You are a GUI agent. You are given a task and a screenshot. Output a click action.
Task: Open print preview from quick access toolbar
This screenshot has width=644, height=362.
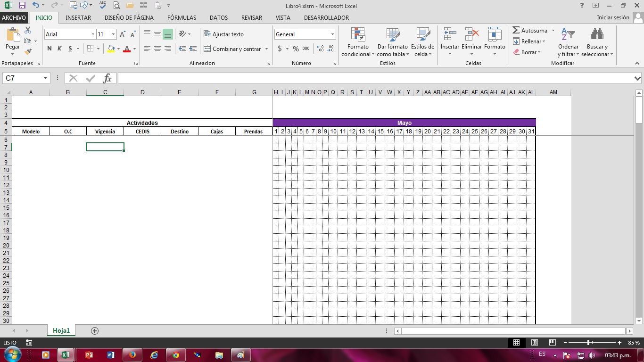pos(116,6)
